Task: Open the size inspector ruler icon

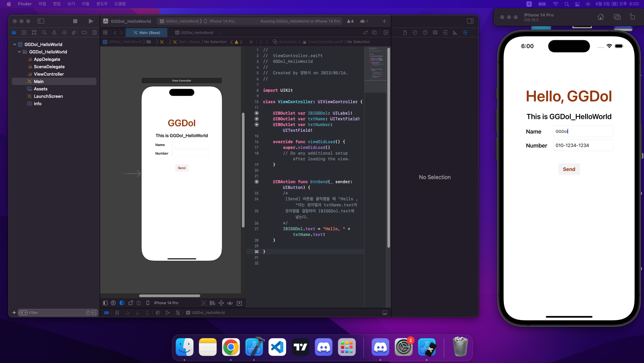Action: tap(456, 33)
